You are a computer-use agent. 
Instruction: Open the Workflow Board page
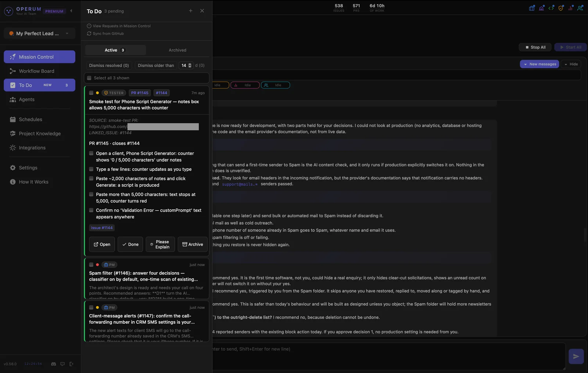coord(39,71)
